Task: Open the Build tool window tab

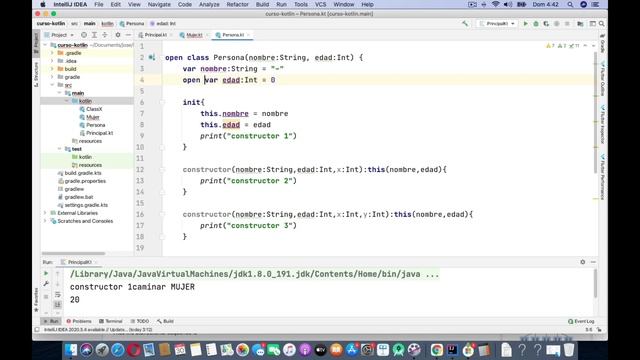Action: coord(165,321)
